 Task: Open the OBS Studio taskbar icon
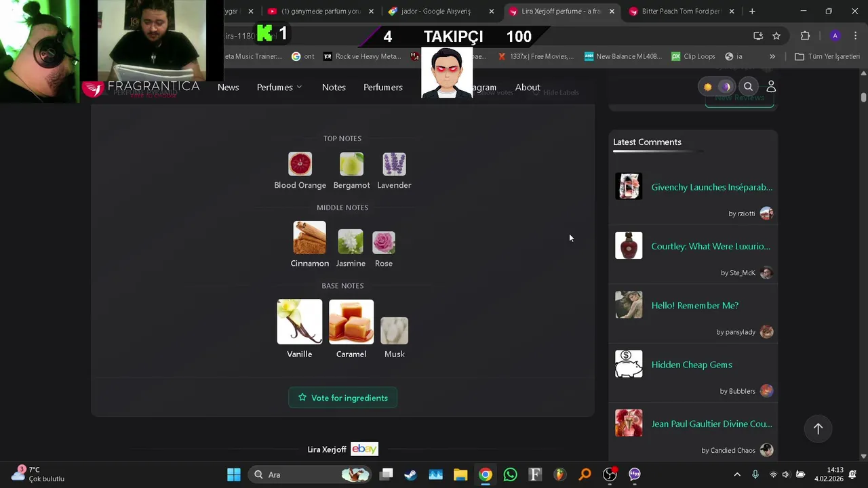610,474
